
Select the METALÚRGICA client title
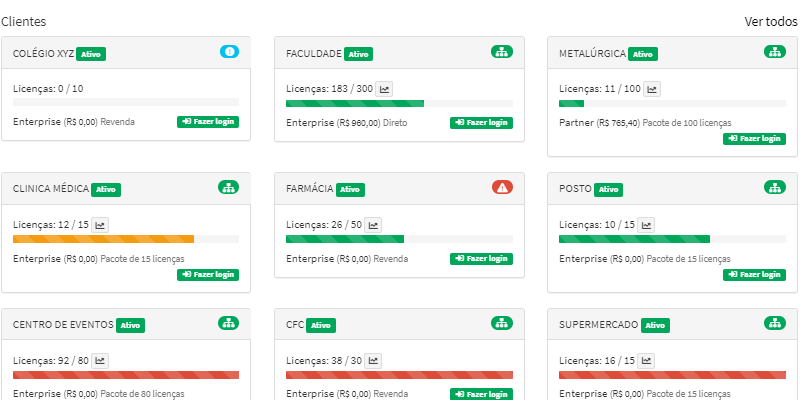pyautogui.click(x=592, y=53)
